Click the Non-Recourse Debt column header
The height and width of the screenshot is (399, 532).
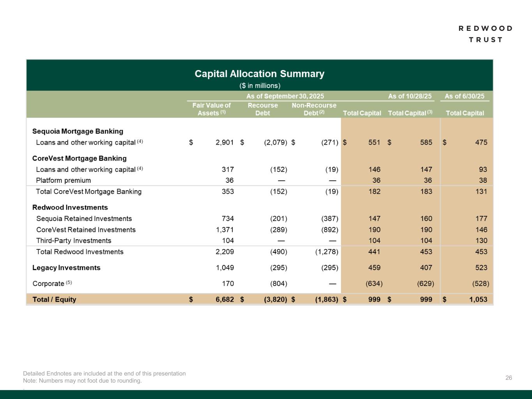click(x=314, y=109)
